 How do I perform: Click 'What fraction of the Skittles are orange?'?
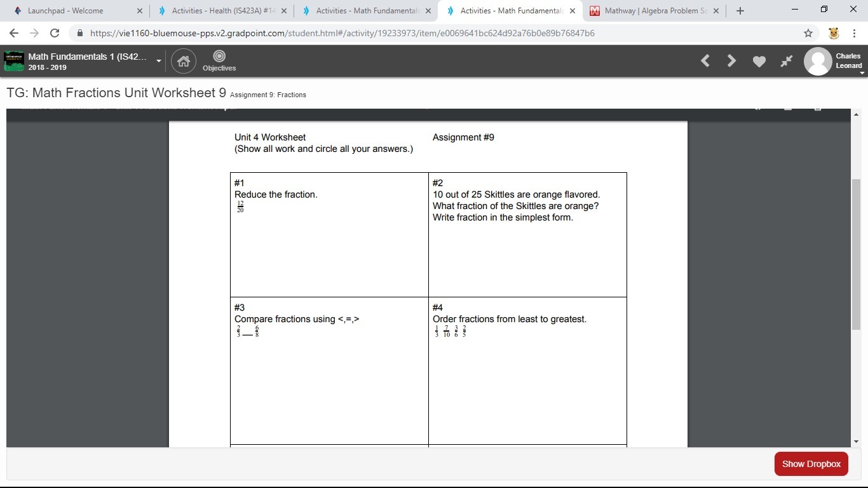pos(516,206)
